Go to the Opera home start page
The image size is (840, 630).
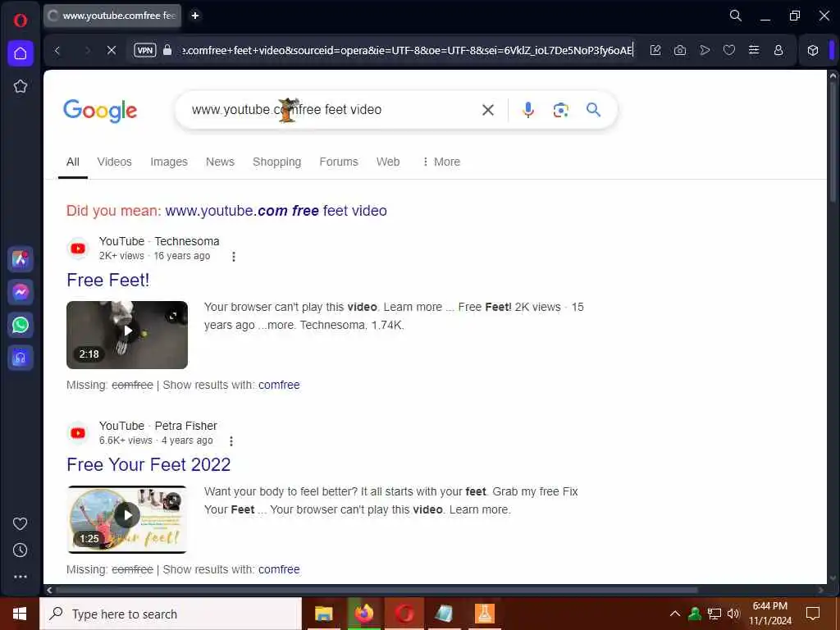[x=21, y=53]
